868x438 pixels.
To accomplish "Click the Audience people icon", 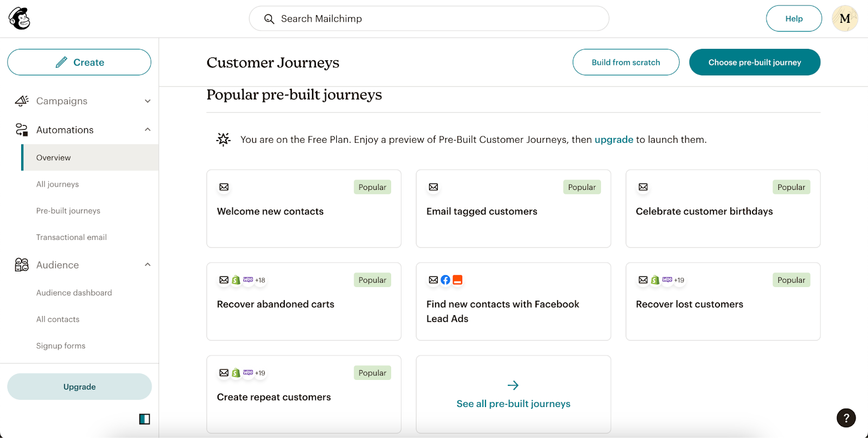I will [22, 265].
